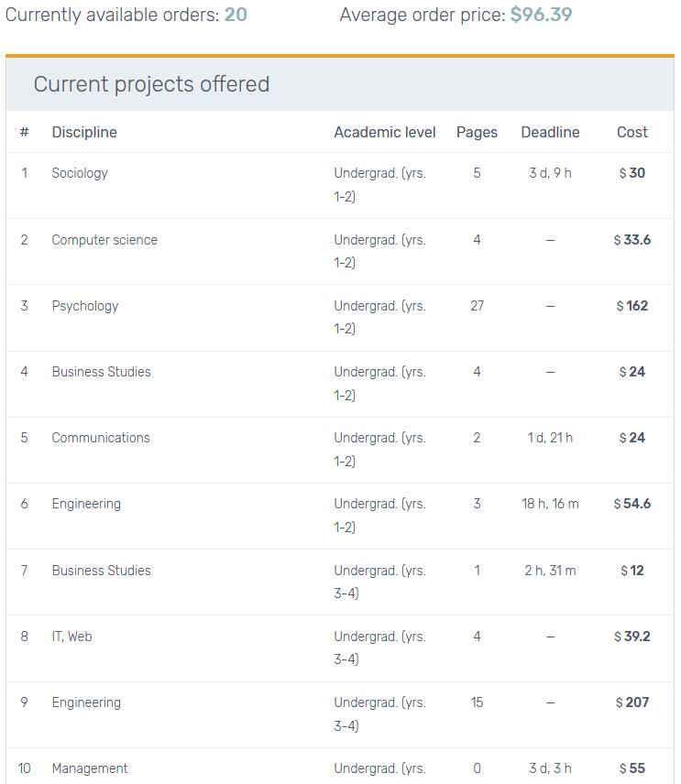
Task: Click the Pages column header
Action: 477,132
